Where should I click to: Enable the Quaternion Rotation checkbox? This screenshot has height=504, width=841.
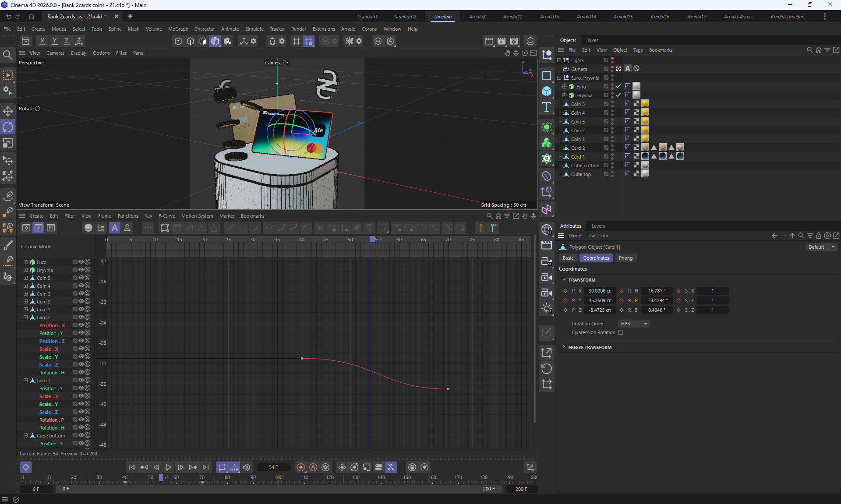pos(621,332)
